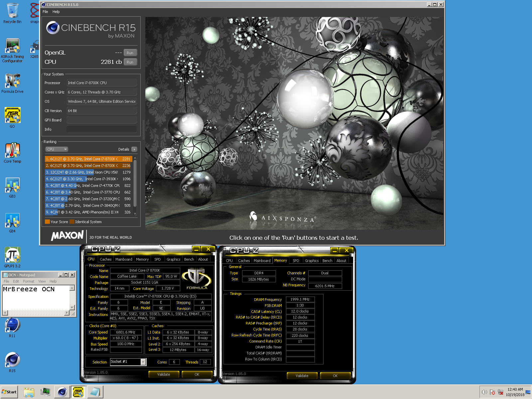Open the SPD tab in left CPU-Z

tap(158, 259)
